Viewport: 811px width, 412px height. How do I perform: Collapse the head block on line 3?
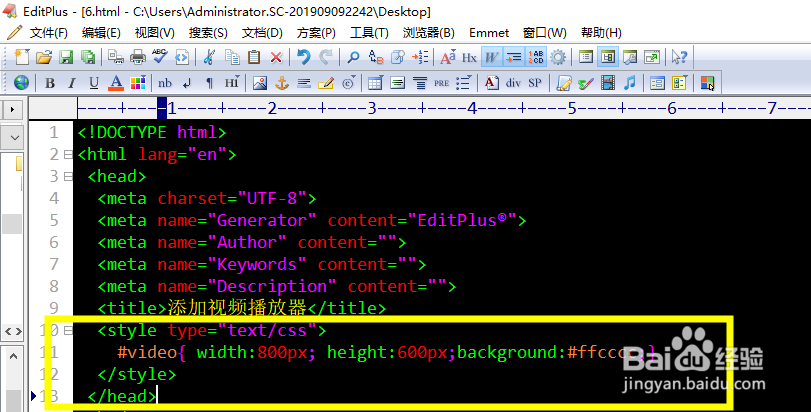click(68, 176)
